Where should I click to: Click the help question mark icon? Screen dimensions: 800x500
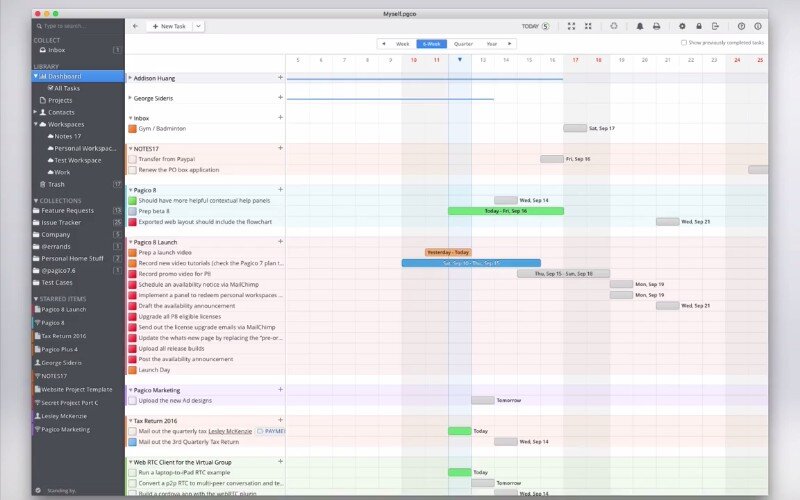click(741, 26)
